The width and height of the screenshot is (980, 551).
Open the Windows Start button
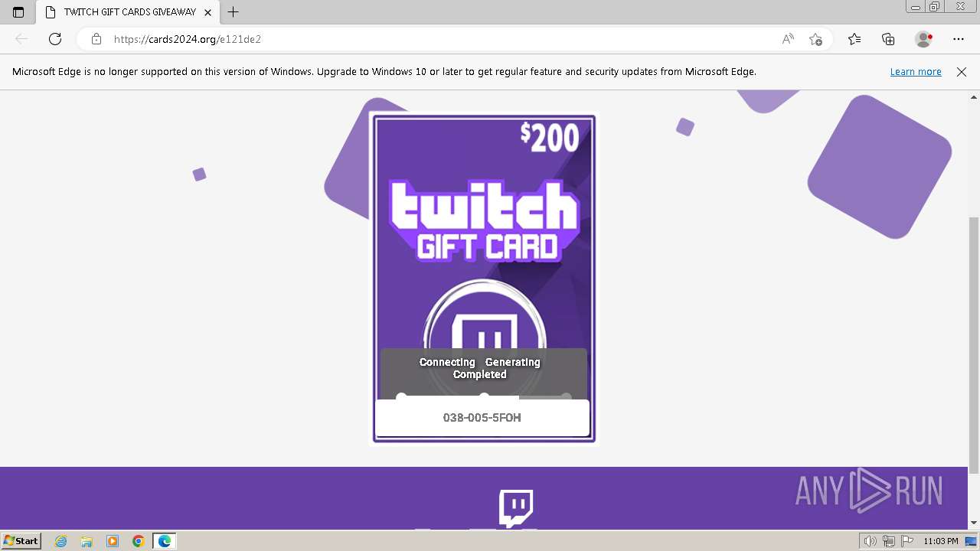coord(21,541)
